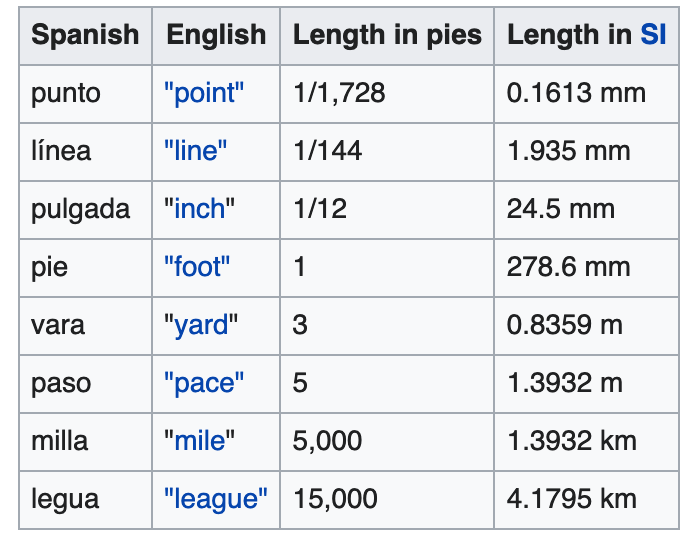Select the 1/1,728 cell
Viewport: 694px width, 536px height.
pyautogui.click(x=387, y=94)
